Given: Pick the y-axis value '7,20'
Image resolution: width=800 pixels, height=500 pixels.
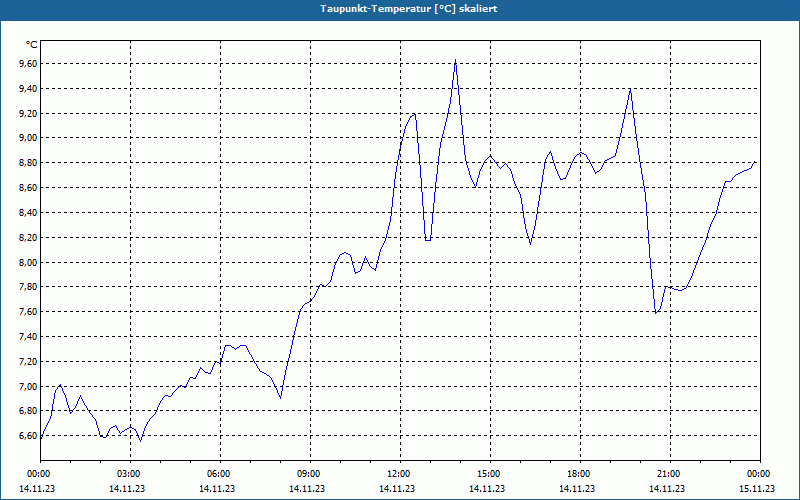Looking at the screenshot, I should [x=29, y=361].
